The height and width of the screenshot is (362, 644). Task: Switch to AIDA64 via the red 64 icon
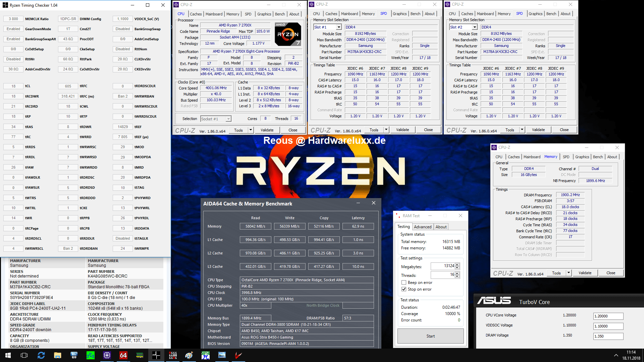(123, 355)
